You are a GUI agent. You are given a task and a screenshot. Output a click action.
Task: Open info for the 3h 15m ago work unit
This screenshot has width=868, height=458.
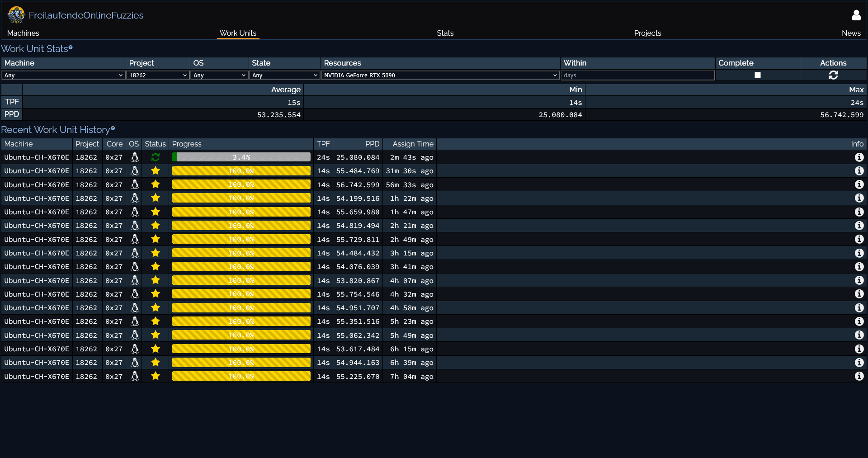(x=859, y=253)
